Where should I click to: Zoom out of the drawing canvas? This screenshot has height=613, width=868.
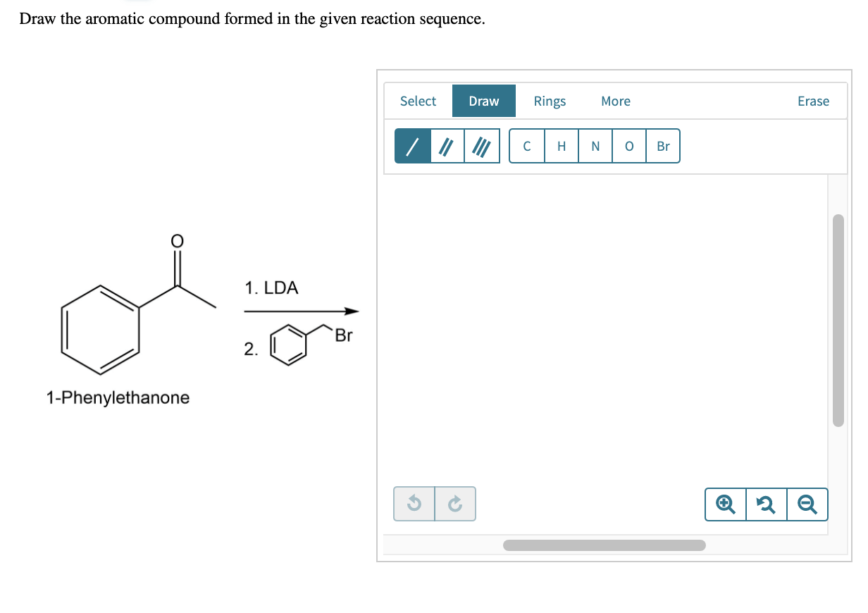point(807,504)
